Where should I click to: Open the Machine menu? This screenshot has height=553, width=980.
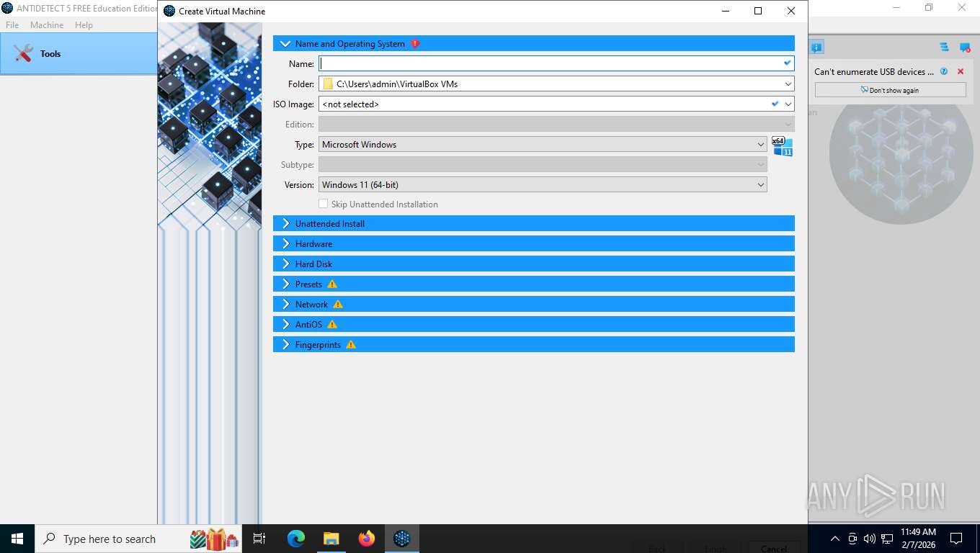pyautogui.click(x=47, y=24)
